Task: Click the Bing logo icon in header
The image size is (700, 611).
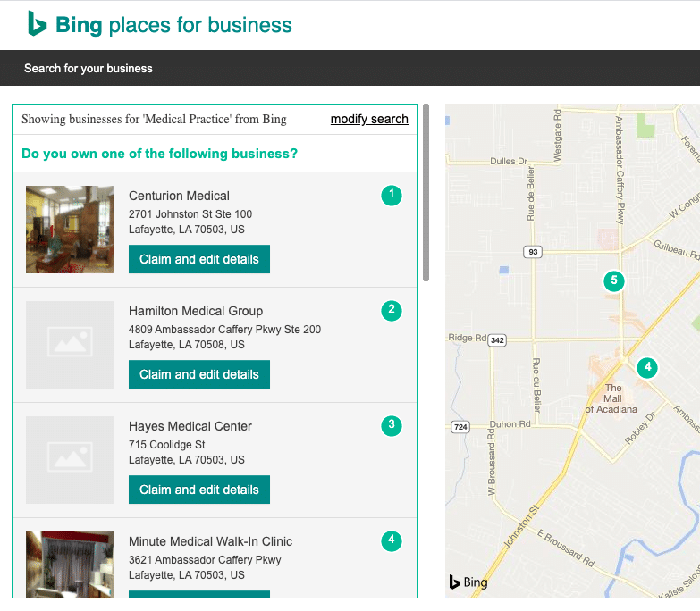Action: [37, 23]
